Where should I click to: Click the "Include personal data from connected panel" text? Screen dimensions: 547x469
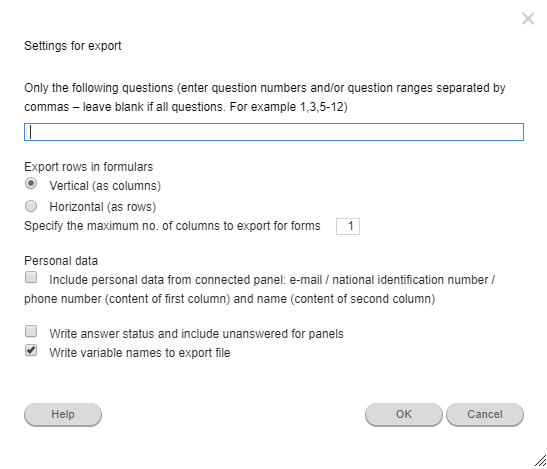point(167,280)
